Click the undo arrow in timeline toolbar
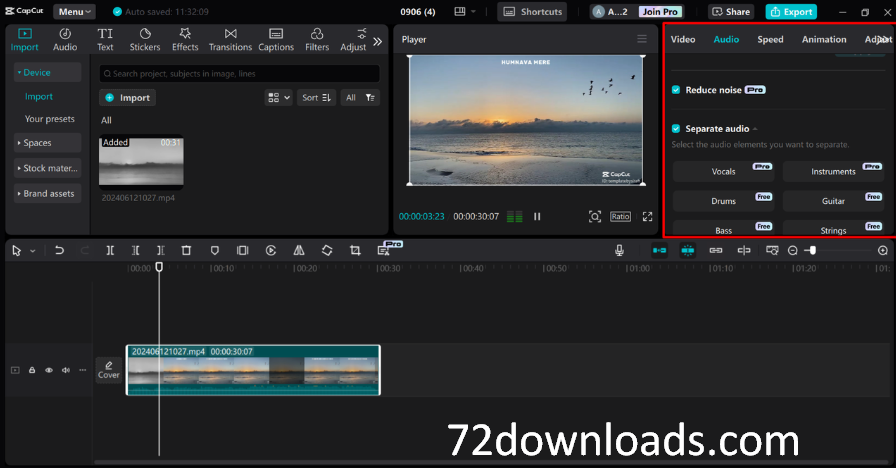 (59, 250)
